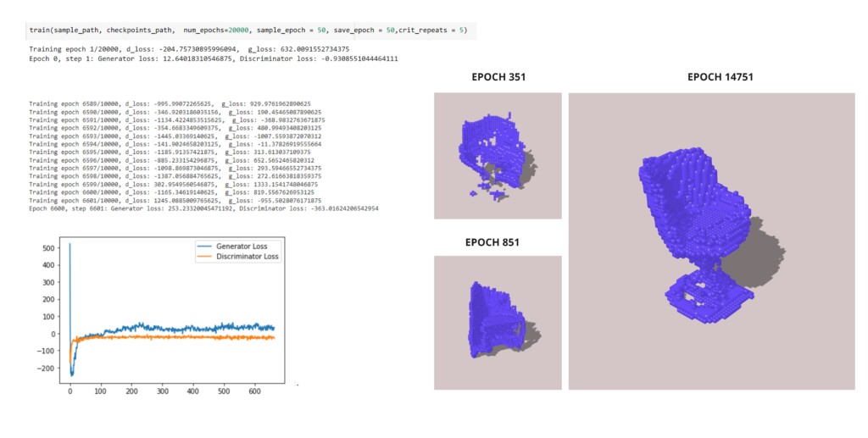The width and height of the screenshot is (868, 438).
Task: Click the 500 tick on plot y-axis
Action: point(50,247)
